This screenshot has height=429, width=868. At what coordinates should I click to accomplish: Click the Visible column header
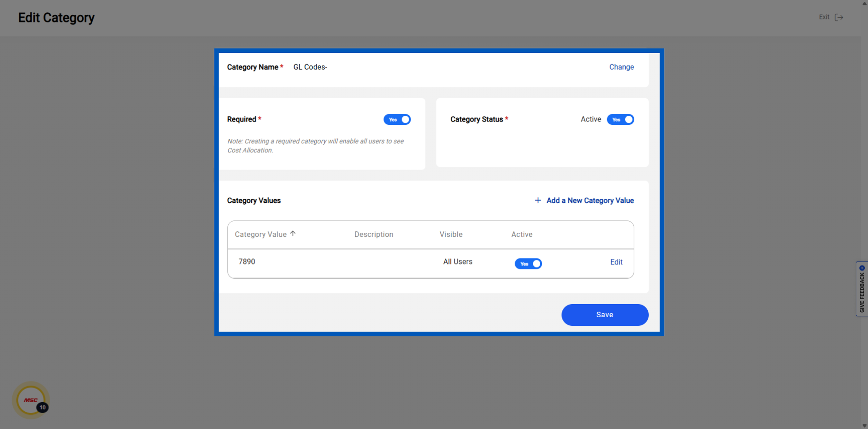click(x=451, y=234)
